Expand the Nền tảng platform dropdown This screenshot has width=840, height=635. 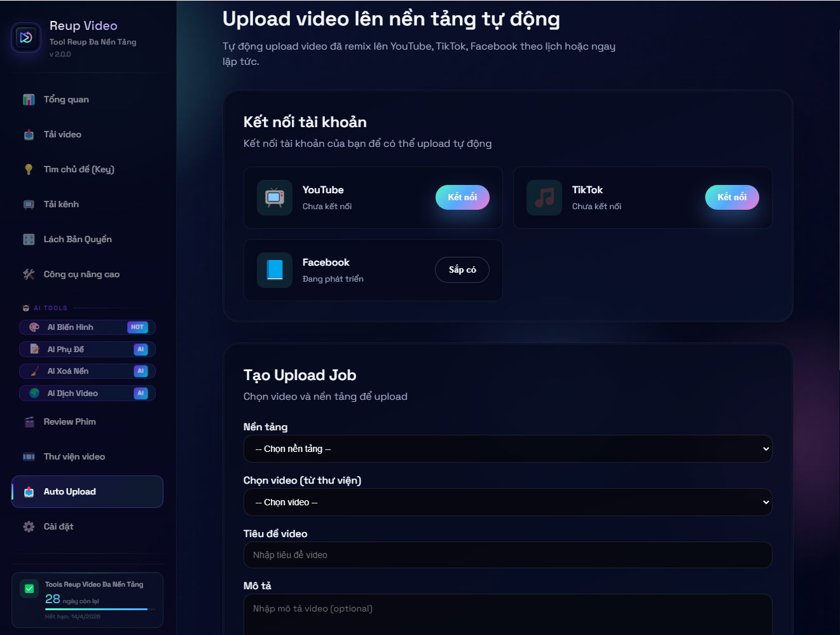pos(507,449)
